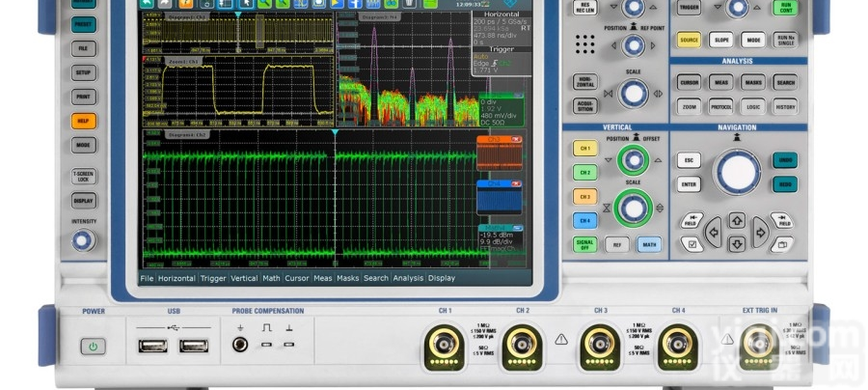The image size is (868, 390).
Task: Open the Analysis menu in the menu bar
Action: click(408, 278)
